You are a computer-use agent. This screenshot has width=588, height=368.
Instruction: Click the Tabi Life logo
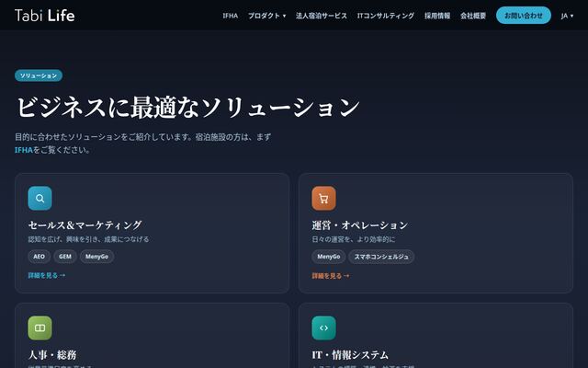(x=45, y=16)
